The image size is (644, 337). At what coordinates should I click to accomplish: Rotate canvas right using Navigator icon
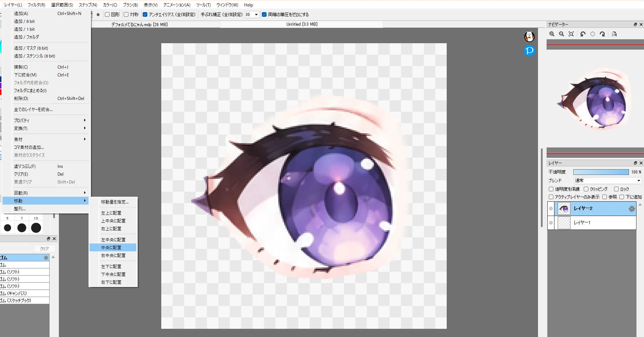(x=602, y=34)
